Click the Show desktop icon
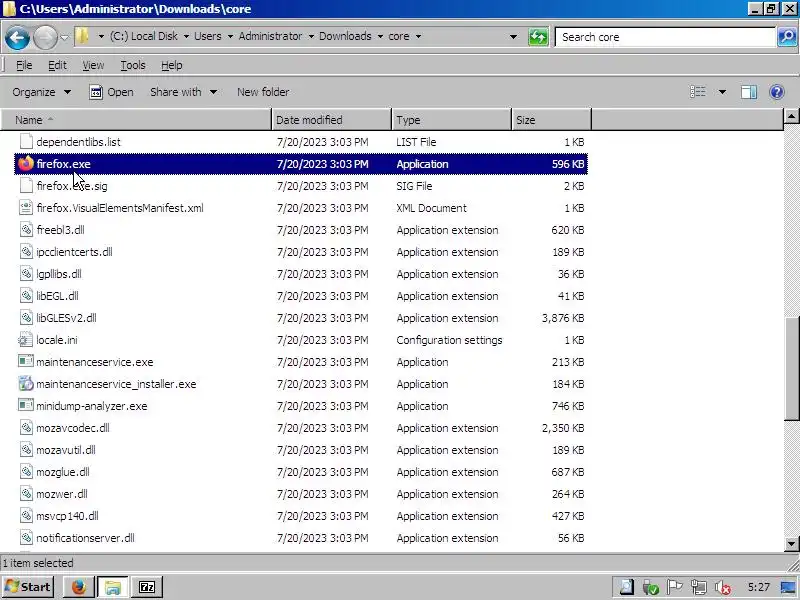The width and height of the screenshot is (800, 600). coord(788,587)
